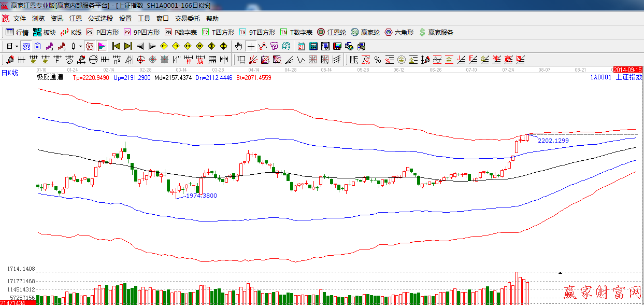
Task: Expand the 日 period dropdown arrow
Action: tap(17, 46)
